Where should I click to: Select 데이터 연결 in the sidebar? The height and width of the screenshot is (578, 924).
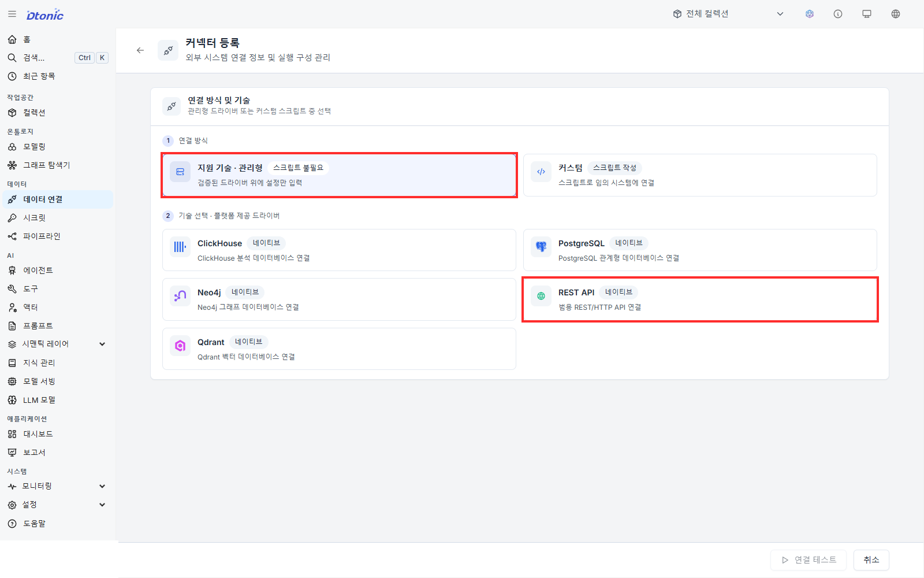tap(58, 199)
